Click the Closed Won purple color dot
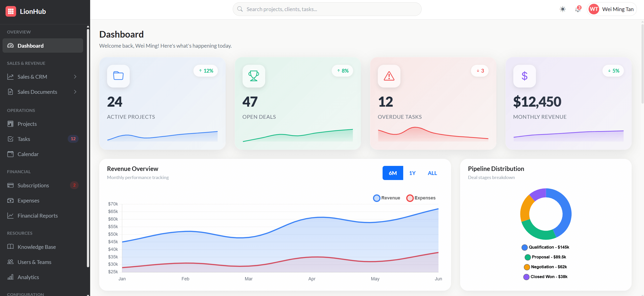 click(x=526, y=277)
